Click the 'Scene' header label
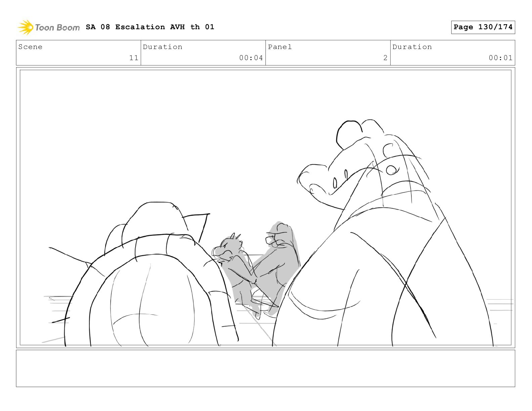The height and width of the screenshot is (411, 532). [30, 47]
